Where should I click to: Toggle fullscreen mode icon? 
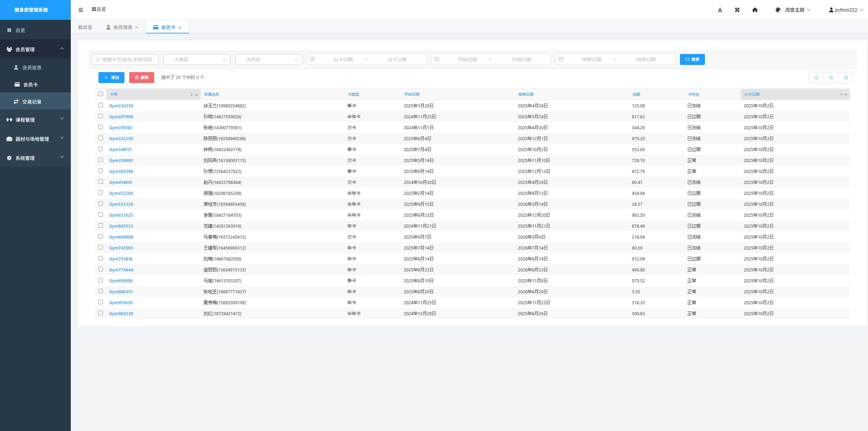pos(737,10)
